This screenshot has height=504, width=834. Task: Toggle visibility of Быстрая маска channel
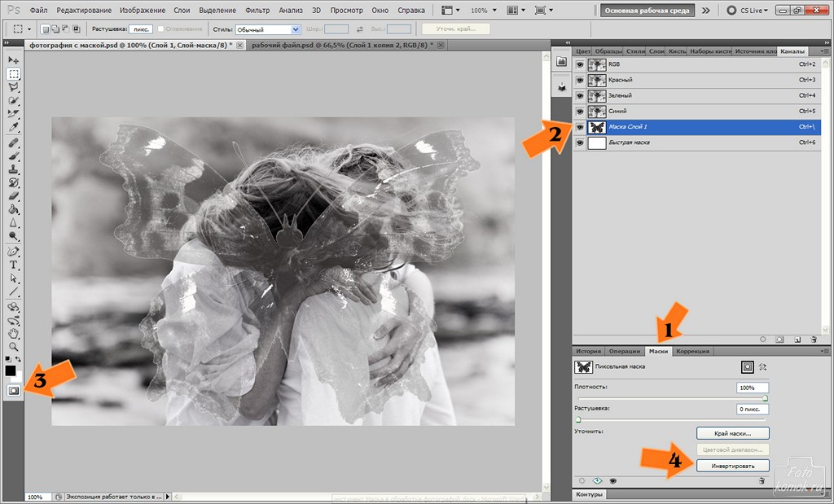click(580, 142)
